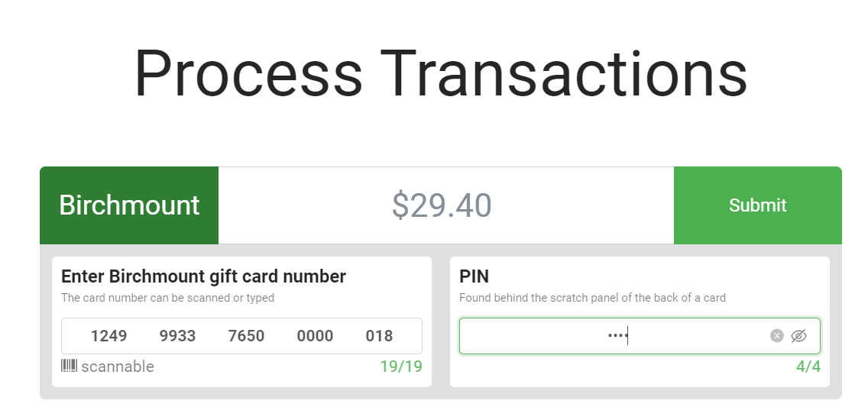Click the 4/4 PIN length counter

click(808, 367)
